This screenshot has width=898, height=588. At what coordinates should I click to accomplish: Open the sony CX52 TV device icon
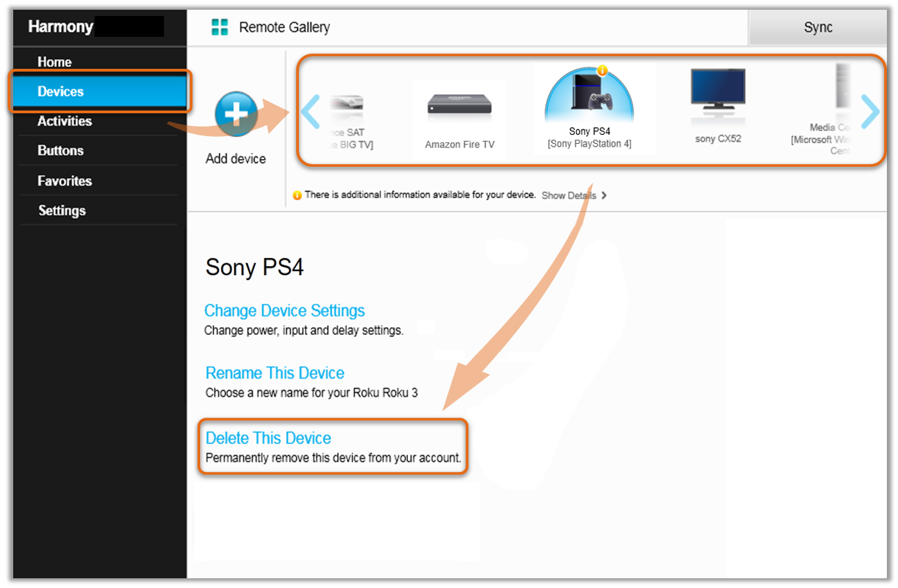pyautogui.click(x=717, y=94)
